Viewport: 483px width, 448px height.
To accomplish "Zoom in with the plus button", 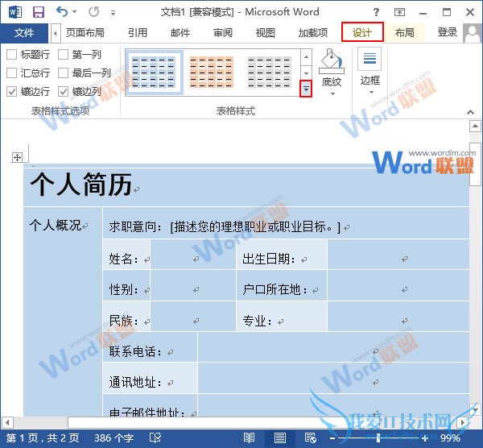I will 425,438.
